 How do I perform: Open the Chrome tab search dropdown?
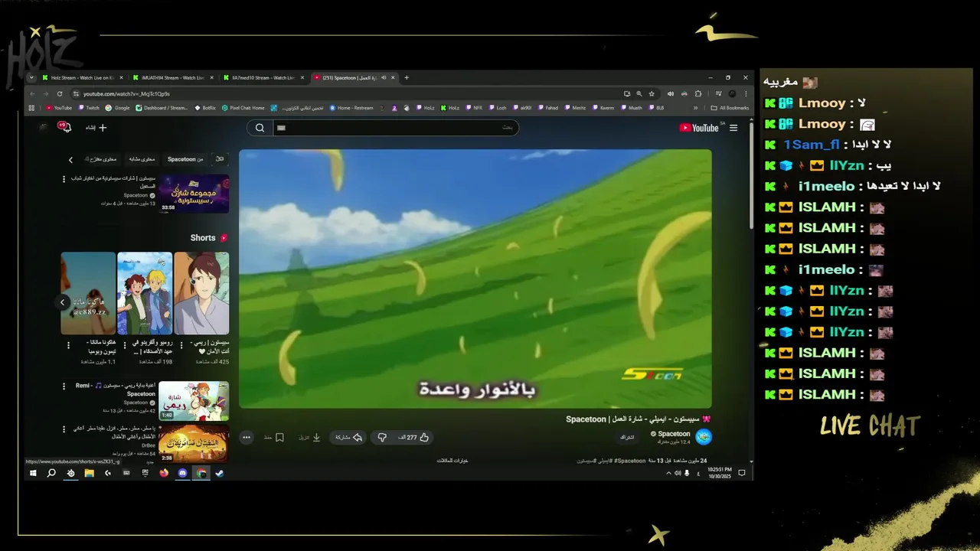pos(31,77)
